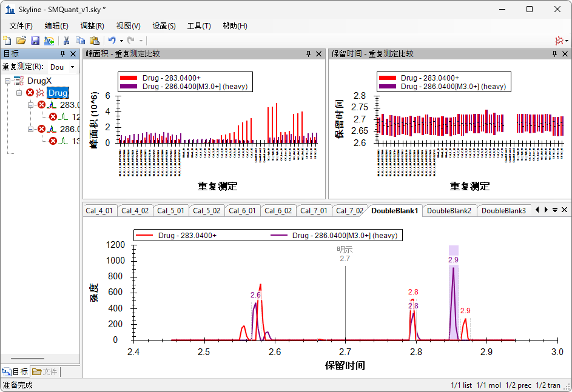572x392 pixels.
Task: Click the Undo arrow icon
Action: pyautogui.click(x=112, y=41)
